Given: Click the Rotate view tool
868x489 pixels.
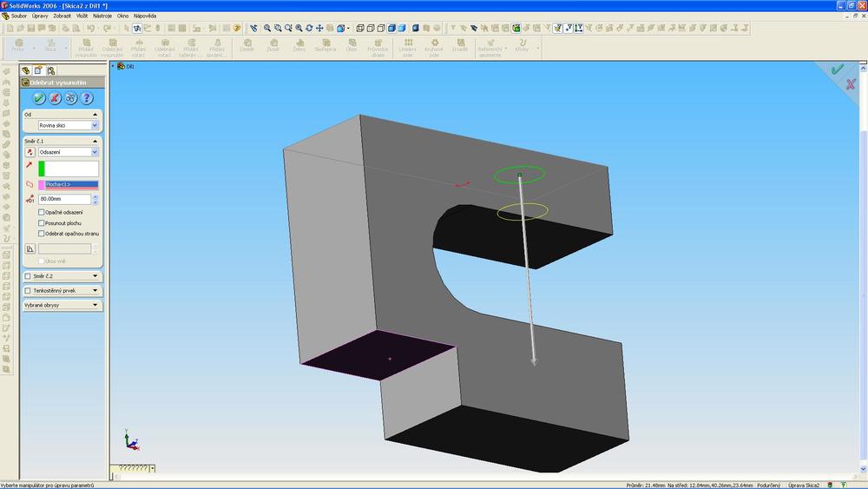Looking at the screenshot, I should point(309,28).
